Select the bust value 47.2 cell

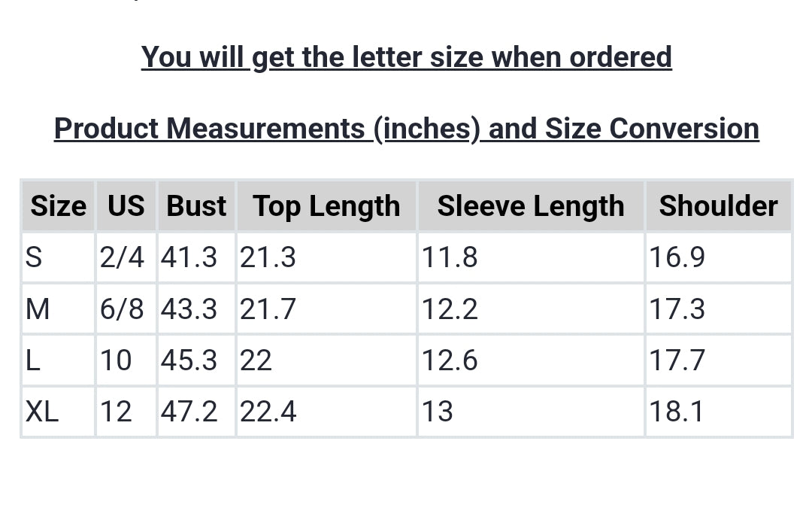tap(189, 412)
